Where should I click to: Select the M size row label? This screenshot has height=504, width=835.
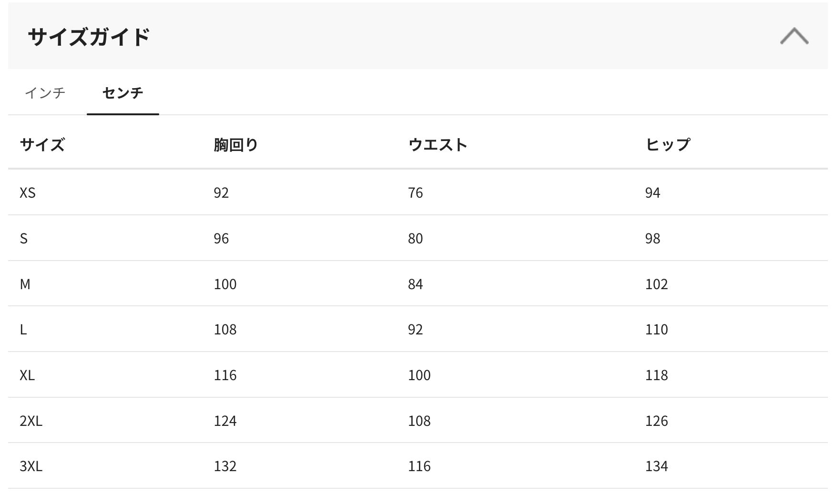click(25, 284)
